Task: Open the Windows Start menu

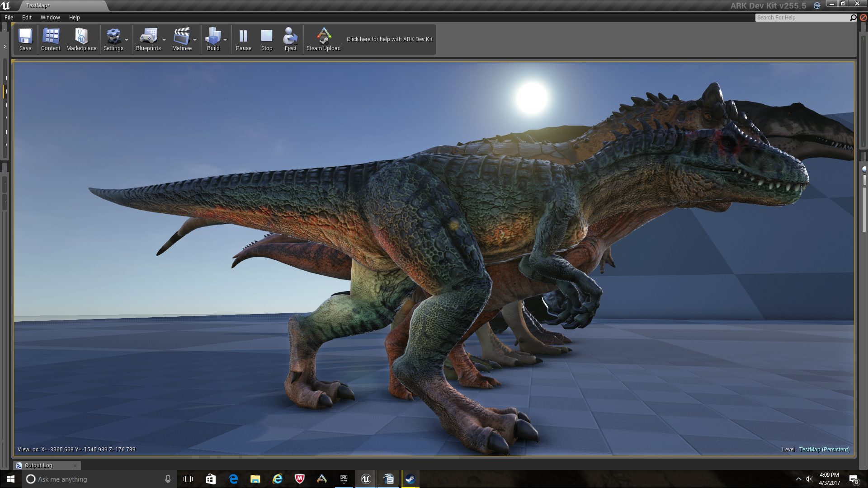Action: pyautogui.click(x=11, y=479)
